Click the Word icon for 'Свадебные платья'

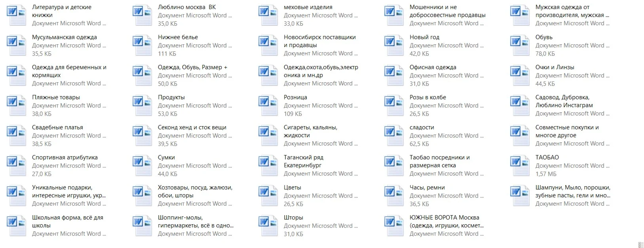17,136
